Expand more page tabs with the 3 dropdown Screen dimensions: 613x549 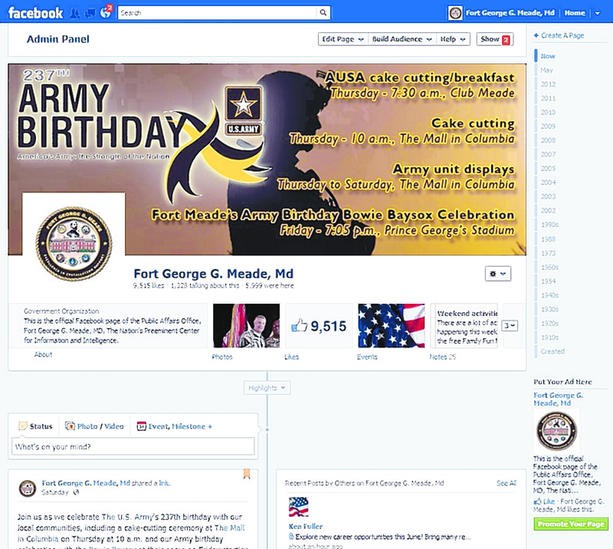pyautogui.click(x=509, y=325)
